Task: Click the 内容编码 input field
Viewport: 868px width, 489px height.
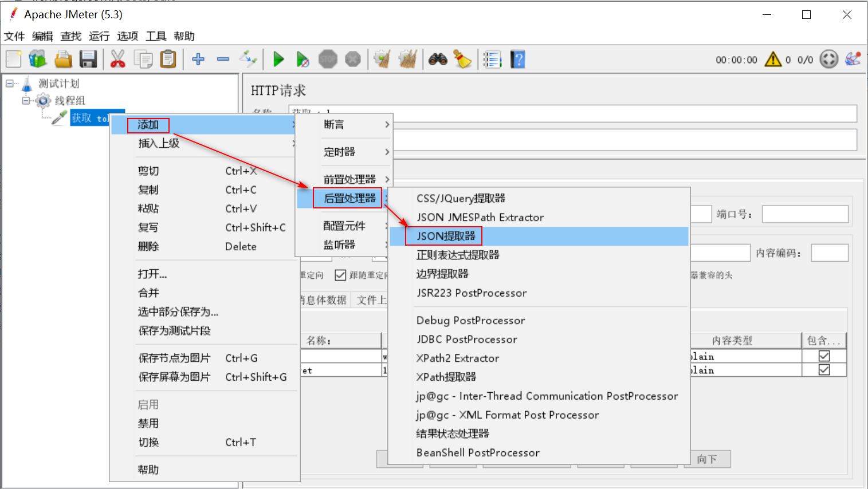Action: pyautogui.click(x=830, y=253)
